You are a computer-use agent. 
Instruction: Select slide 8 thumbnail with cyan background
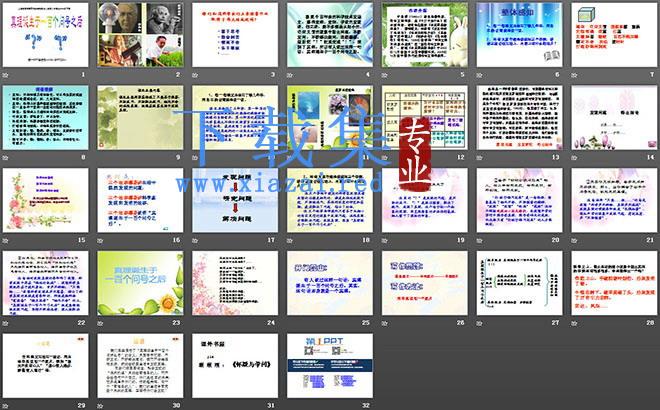pos(45,117)
